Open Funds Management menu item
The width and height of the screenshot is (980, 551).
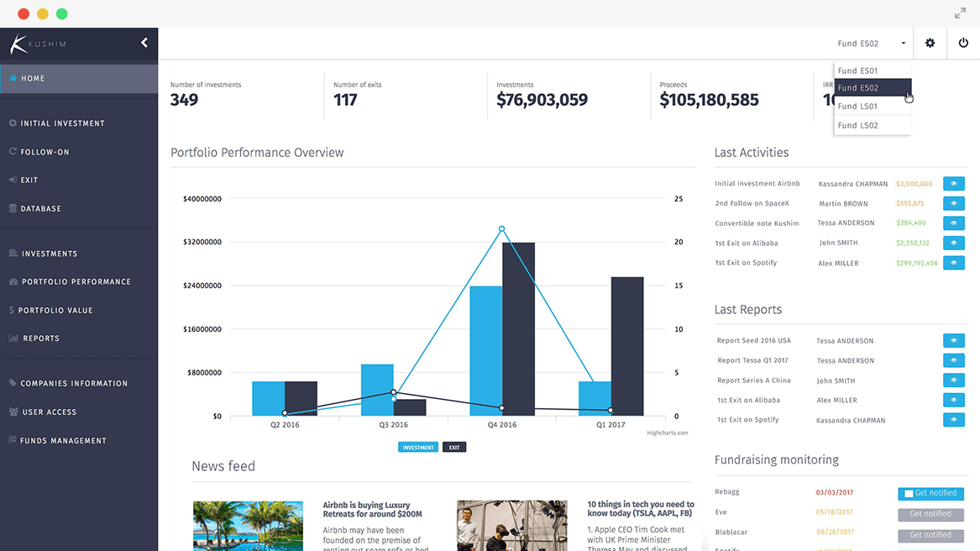click(63, 441)
